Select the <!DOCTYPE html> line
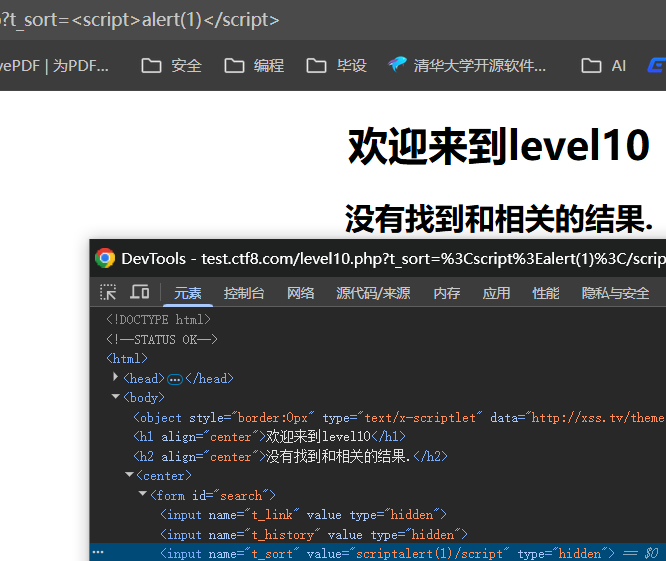Image resolution: width=666 pixels, height=561 pixels. [x=158, y=319]
